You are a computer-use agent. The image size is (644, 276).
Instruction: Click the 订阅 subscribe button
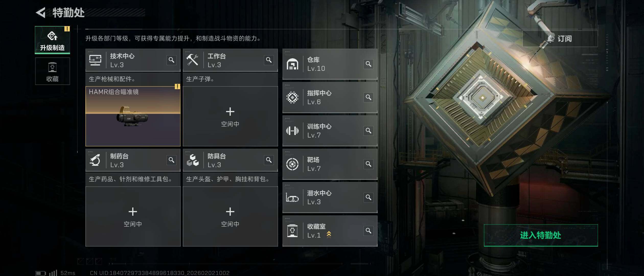[560, 39]
